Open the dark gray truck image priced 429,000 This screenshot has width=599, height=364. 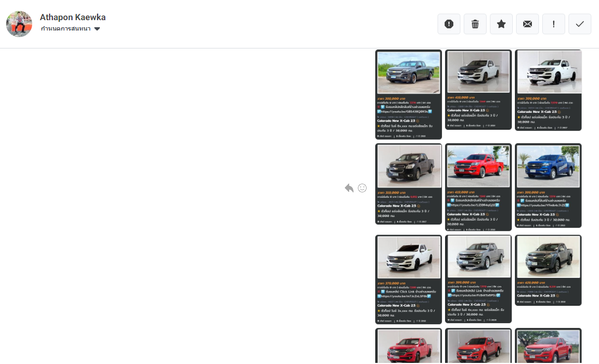click(x=548, y=270)
